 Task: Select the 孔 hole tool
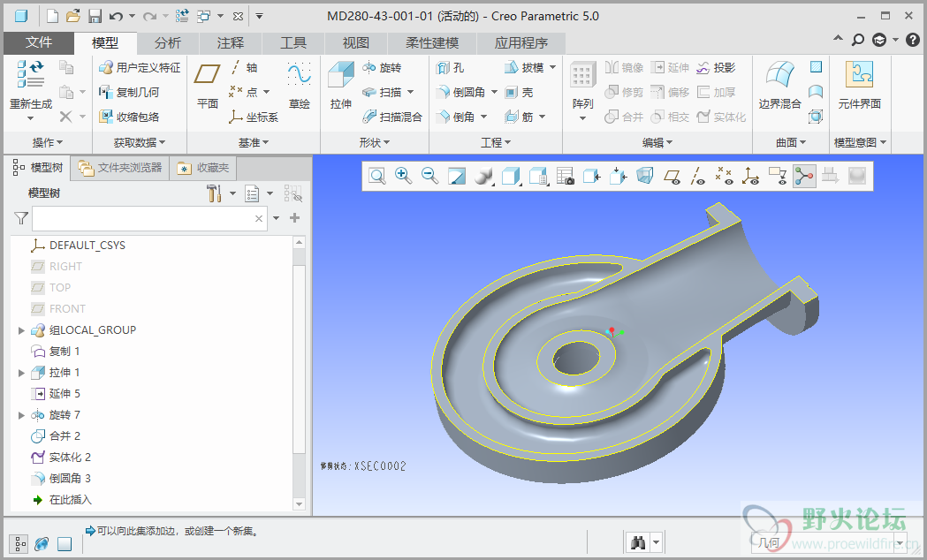coord(451,67)
